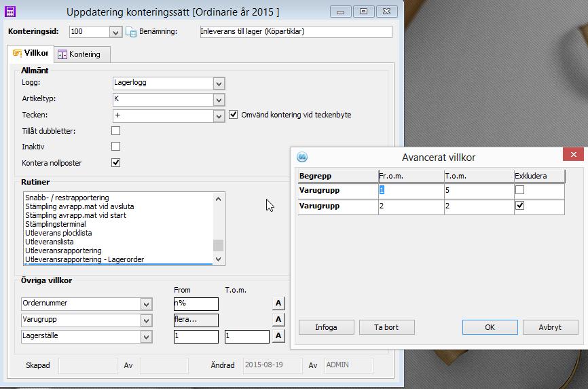
Task: Click Rutiner list scrollbar thumb
Action: point(218,245)
